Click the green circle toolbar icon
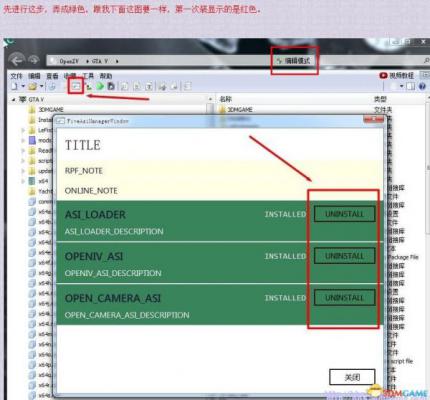This screenshot has height=400, width=430. click(100, 86)
